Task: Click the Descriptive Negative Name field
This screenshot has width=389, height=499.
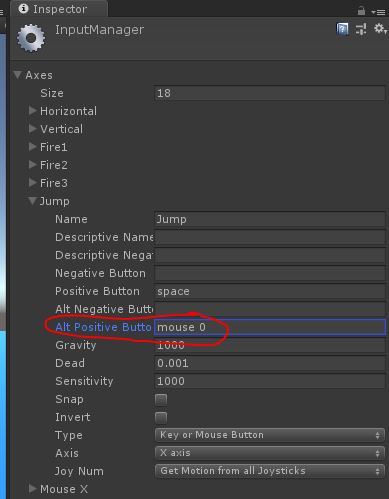Action: coord(270,255)
